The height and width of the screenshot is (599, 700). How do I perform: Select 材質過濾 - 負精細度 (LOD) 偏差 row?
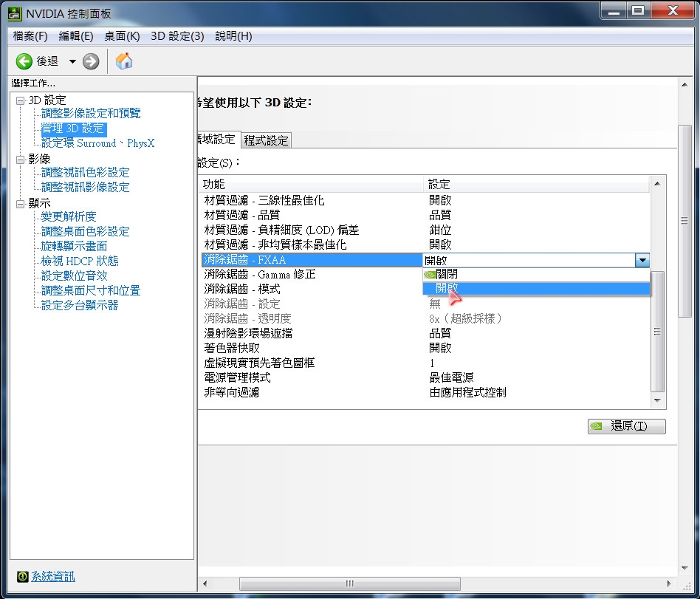[425, 230]
